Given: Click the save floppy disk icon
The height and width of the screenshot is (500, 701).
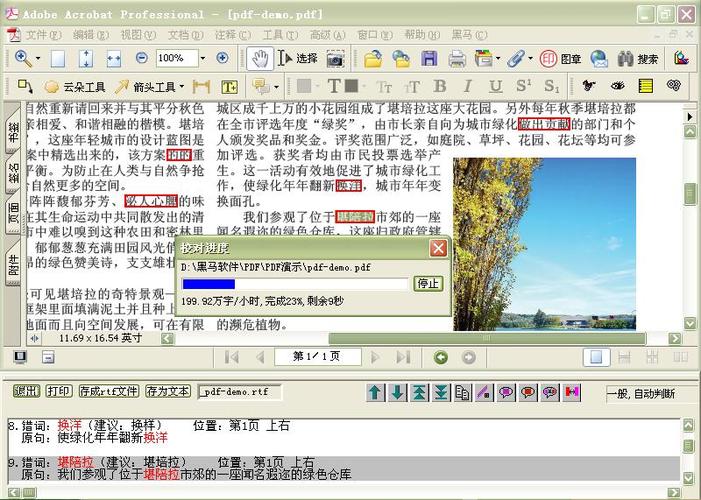Looking at the screenshot, I should (x=429, y=59).
